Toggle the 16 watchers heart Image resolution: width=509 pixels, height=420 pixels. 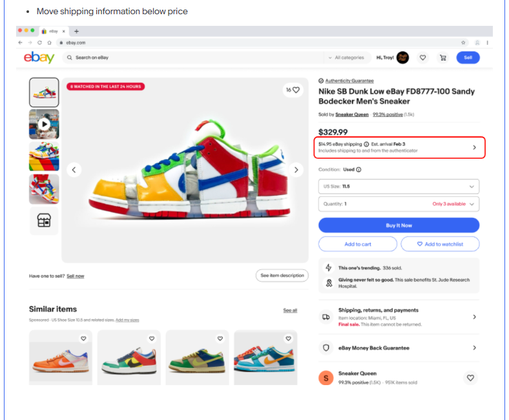293,90
